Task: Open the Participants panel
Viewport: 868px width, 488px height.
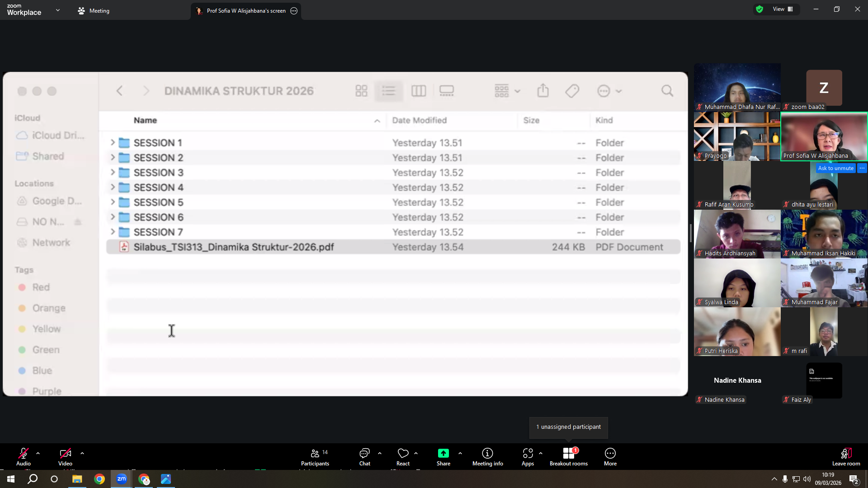Action: [x=315, y=457]
